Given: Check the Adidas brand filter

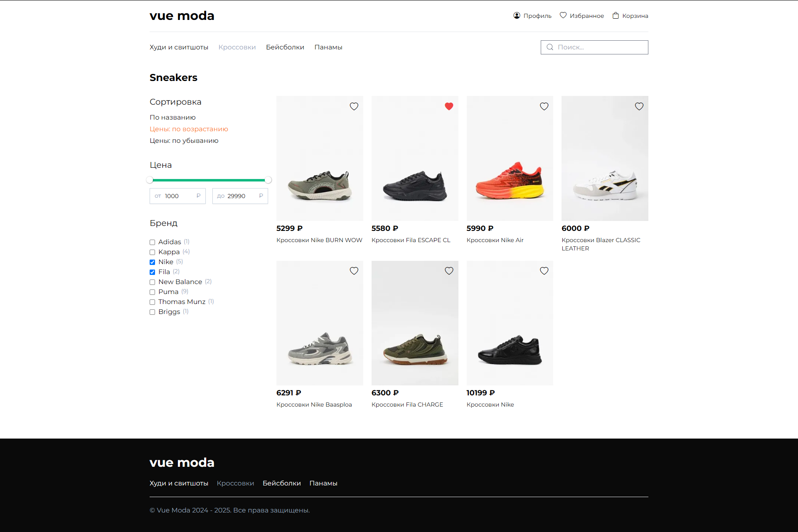Looking at the screenshot, I should click(152, 242).
